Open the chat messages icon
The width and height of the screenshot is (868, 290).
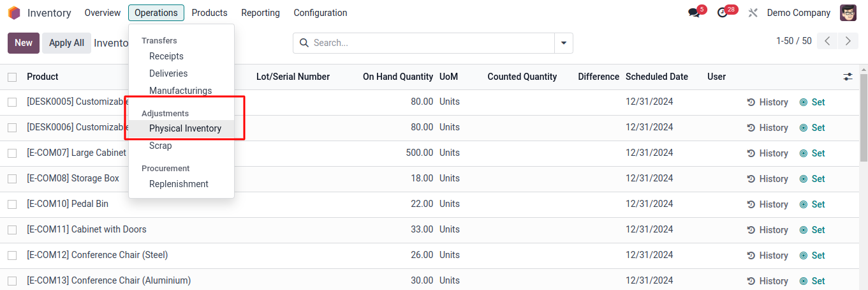(694, 13)
